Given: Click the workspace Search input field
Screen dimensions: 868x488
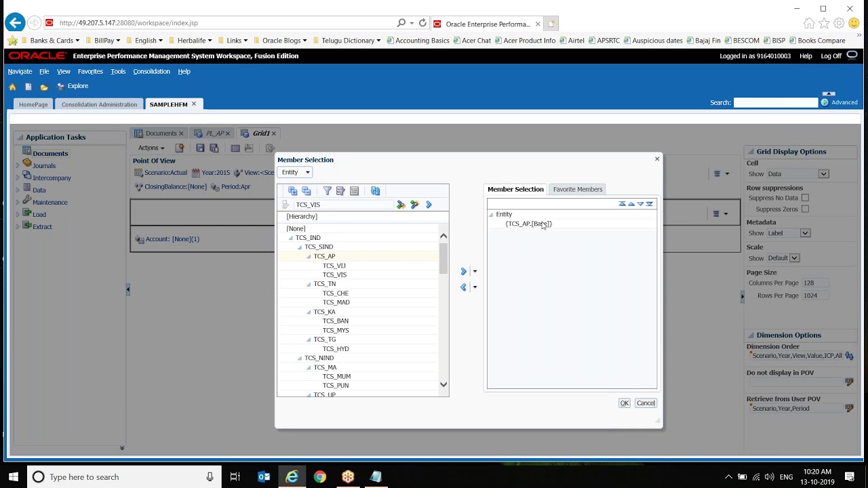Looking at the screenshot, I should click(x=776, y=102).
